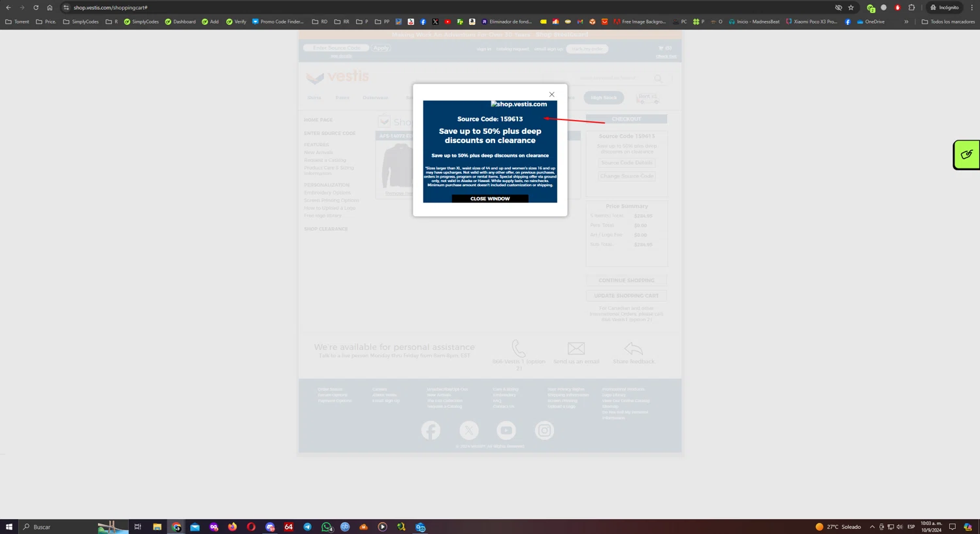Expand hidden bookmarks chevron
980x534 pixels.
click(906, 22)
